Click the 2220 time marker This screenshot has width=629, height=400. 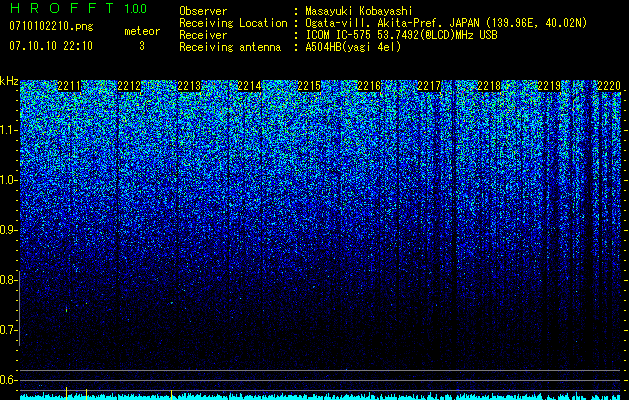pos(609,86)
